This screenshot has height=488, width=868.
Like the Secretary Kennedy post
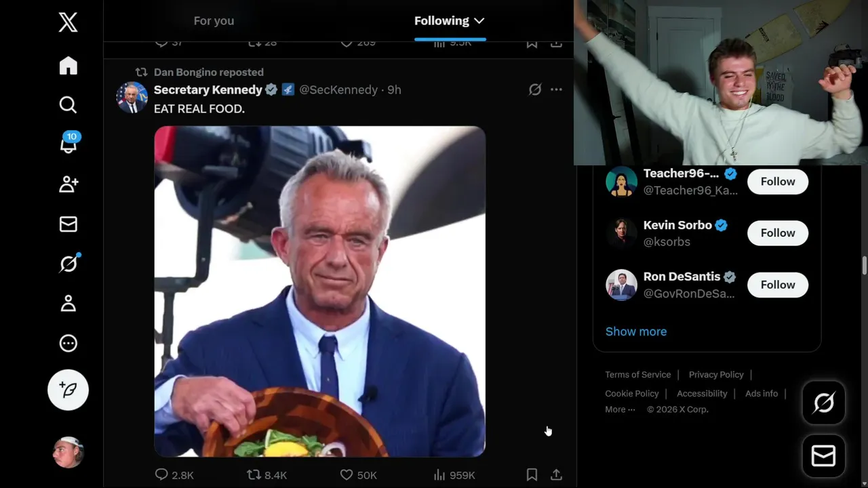tap(358, 475)
